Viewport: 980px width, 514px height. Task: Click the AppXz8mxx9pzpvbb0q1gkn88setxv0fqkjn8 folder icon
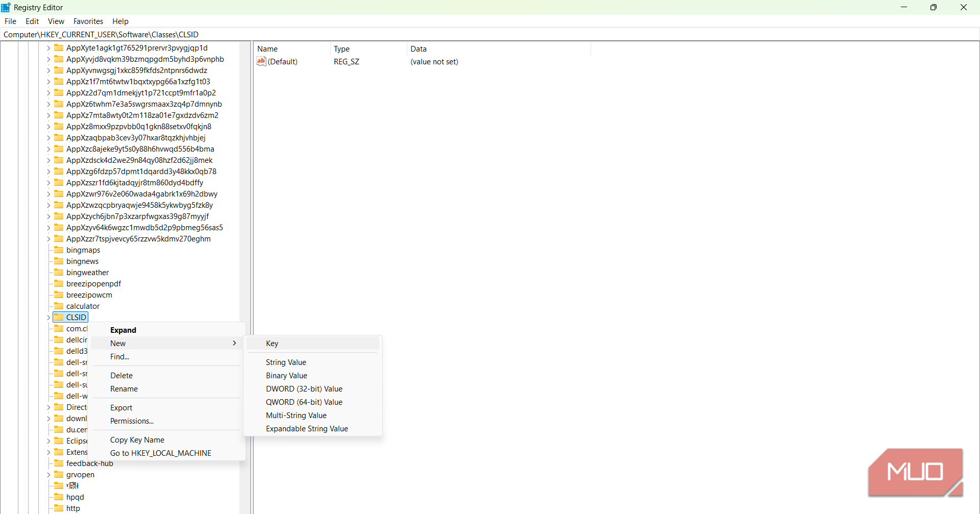pyautogui.click(x=59, y=126)
